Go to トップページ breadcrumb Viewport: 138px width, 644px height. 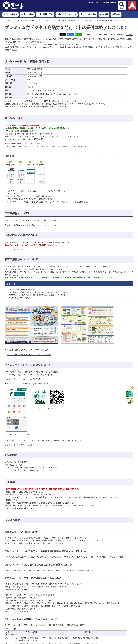(9, 21)
